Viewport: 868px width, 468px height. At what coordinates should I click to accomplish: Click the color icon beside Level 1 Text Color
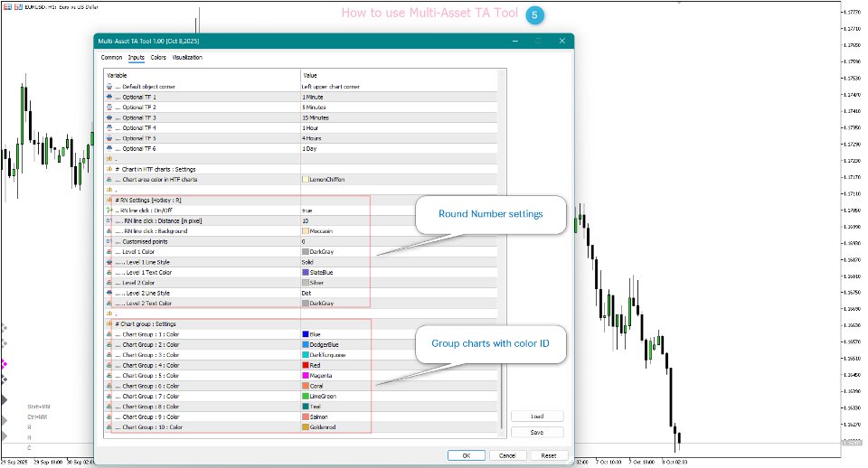(109, 272)
